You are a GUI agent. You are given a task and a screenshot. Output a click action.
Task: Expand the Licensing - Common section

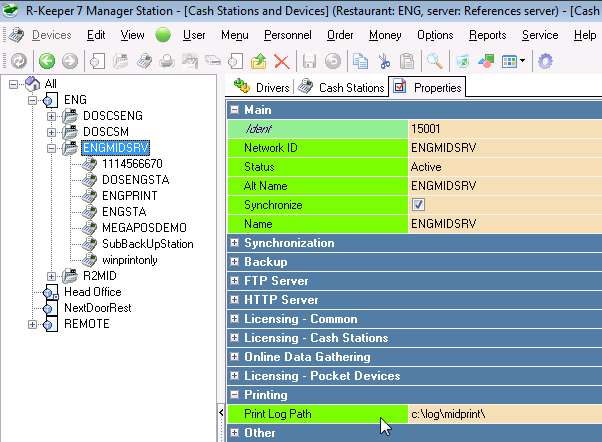tap(234, 318)
